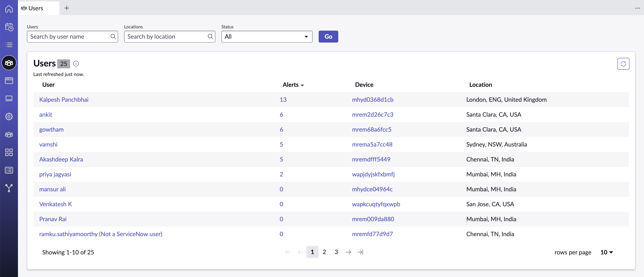Click the search magnifier in Locations field
The image size is (644, 277).
pos(210,37)
